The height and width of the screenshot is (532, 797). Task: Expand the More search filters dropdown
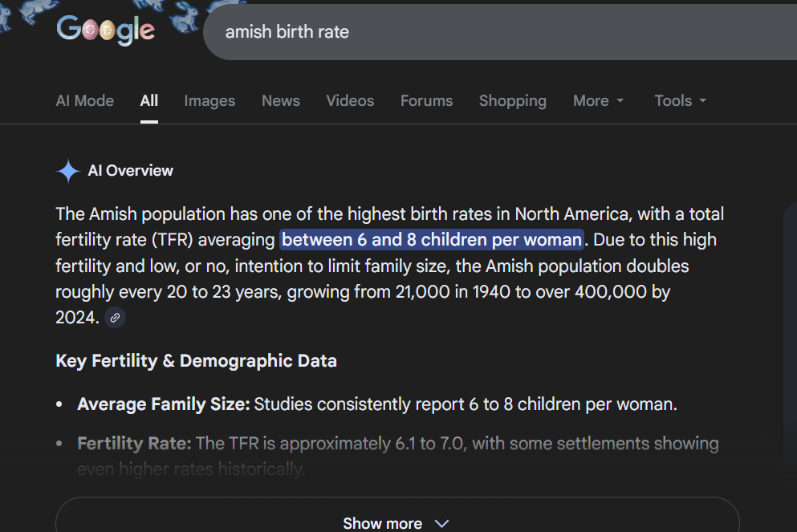pyautogui.click(x=598, y=101)
